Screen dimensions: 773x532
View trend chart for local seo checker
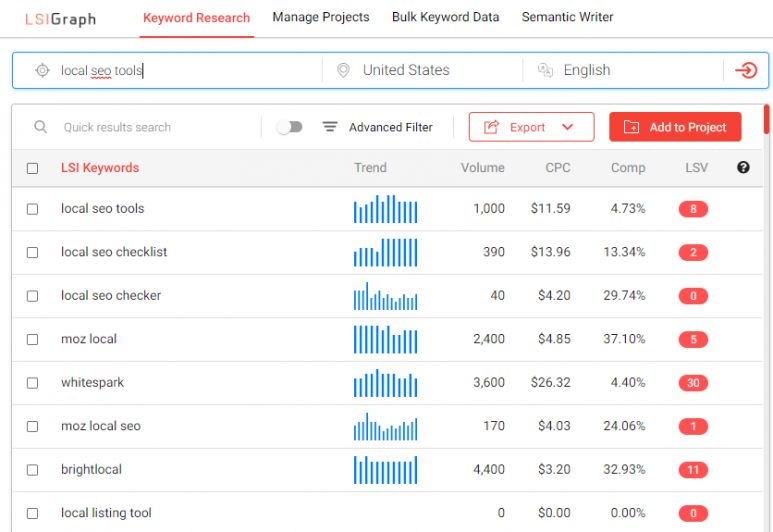click(386, 296)
